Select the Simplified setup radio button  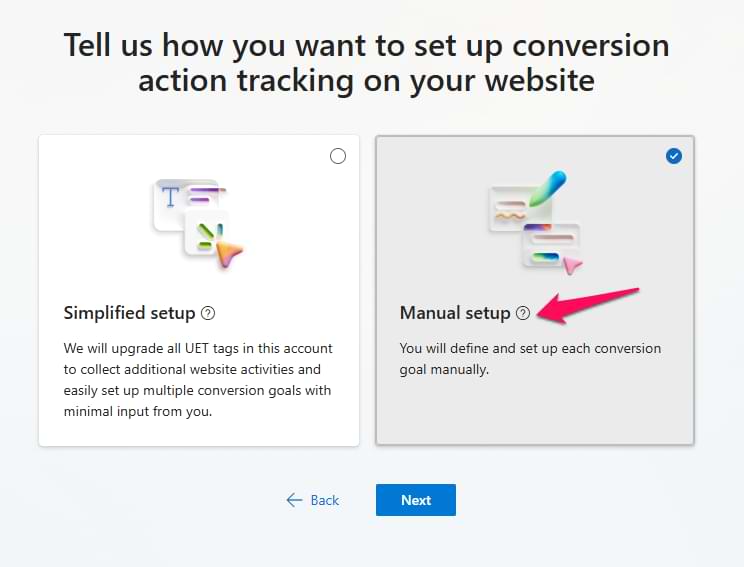[x=338, y=156]
